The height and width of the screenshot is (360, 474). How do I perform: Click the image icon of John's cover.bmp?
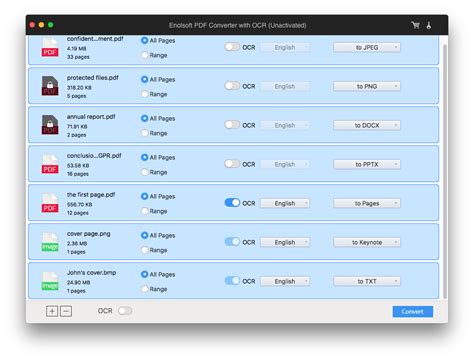click(50, 281)
